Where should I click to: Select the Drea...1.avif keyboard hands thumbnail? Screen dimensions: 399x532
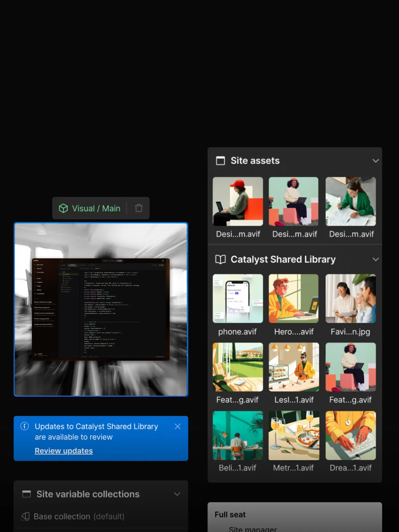point(351,436)
